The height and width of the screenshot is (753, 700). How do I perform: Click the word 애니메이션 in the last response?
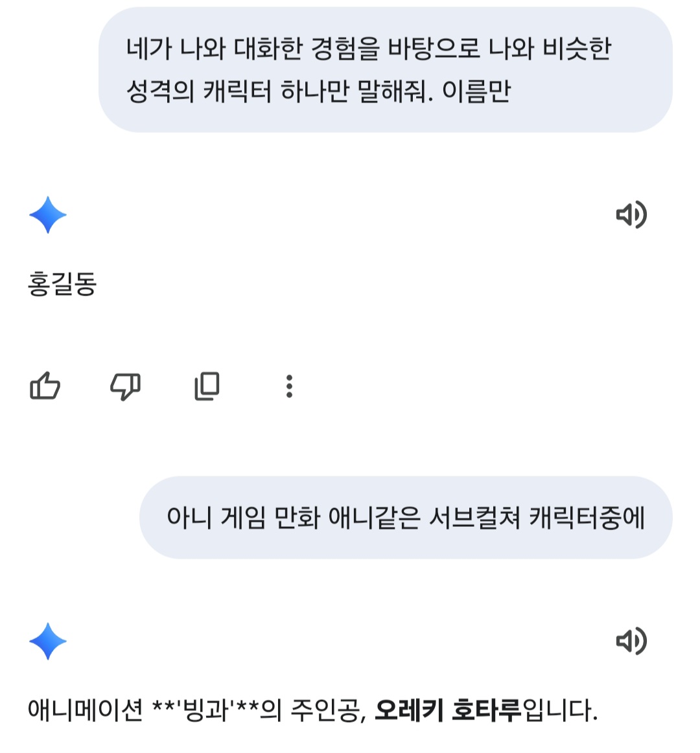85,710
